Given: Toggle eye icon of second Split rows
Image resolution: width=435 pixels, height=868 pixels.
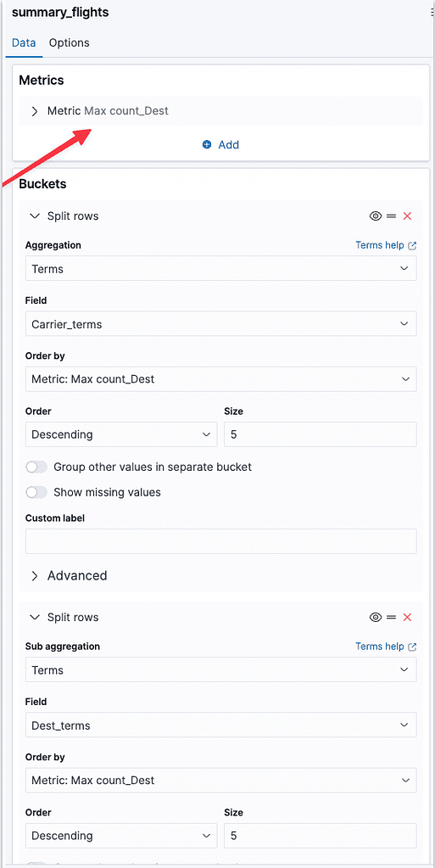Looking at the screenshot, I should 376,617.
